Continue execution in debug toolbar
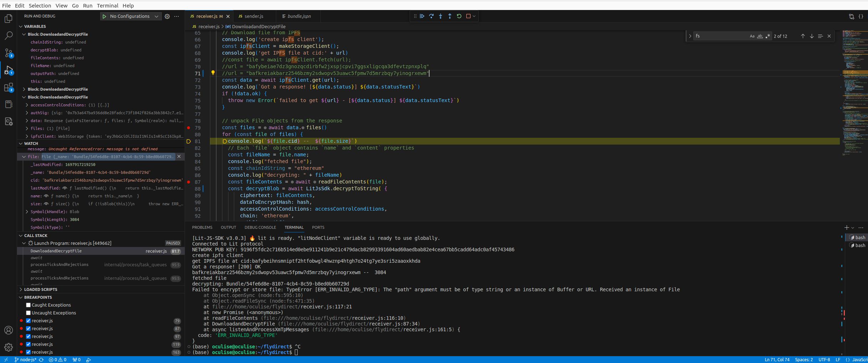868x363 pixels. 422,16
